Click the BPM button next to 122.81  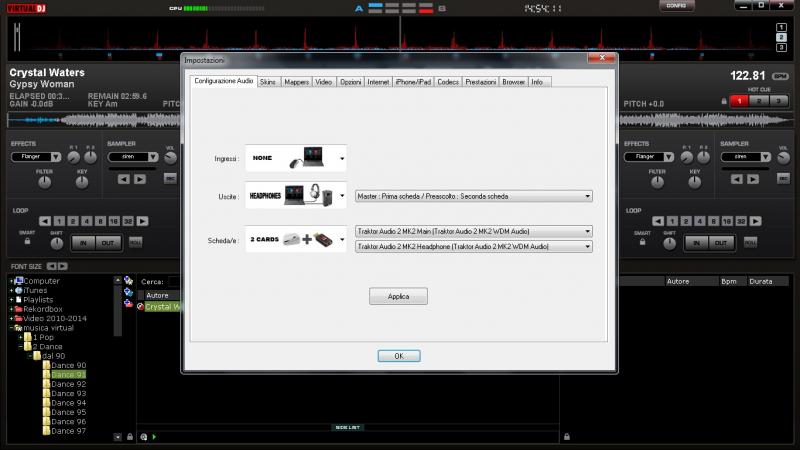pos(780,77)
